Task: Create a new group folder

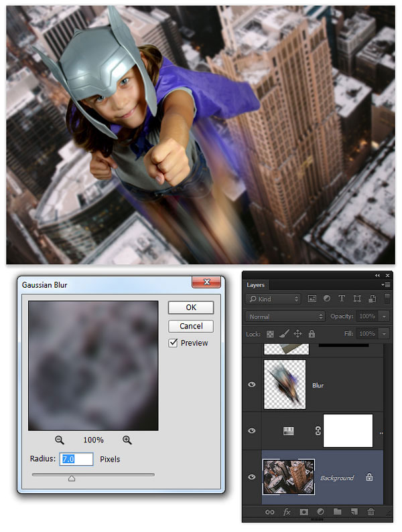Action: 337,512
